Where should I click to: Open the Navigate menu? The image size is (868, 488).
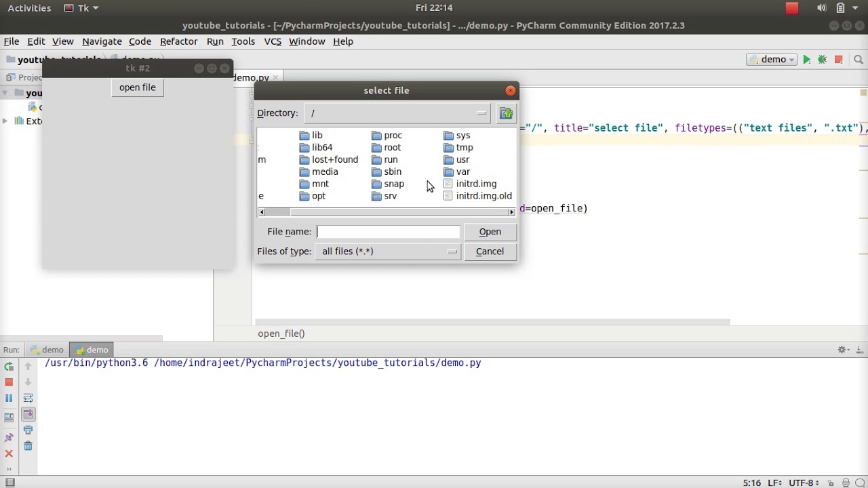pos(102,41)
